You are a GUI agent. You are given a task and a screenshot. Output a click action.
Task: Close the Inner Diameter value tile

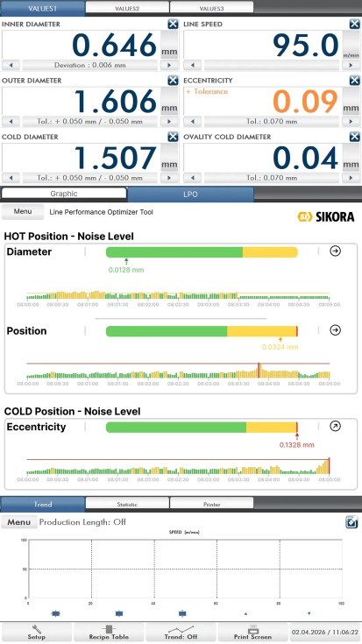pyautogui.click(x=173, y=25)
